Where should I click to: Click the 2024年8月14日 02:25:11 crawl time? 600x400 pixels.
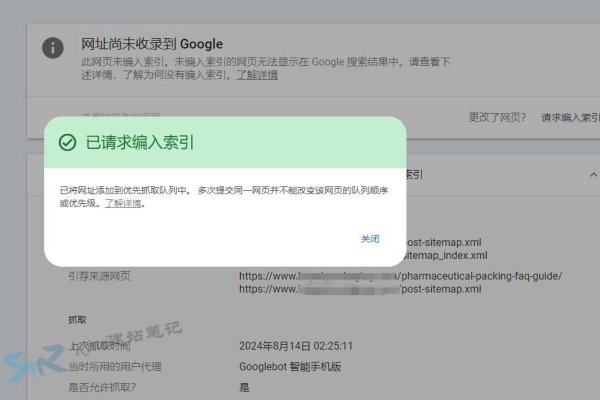click(x=296, y=346)
